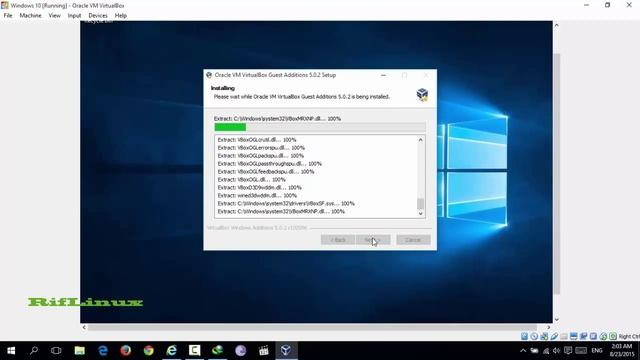Viewport: 640px width, 360px height.
Task: Minimize the Guest Additions Setup dialog
Action: (x=383, y=75)
